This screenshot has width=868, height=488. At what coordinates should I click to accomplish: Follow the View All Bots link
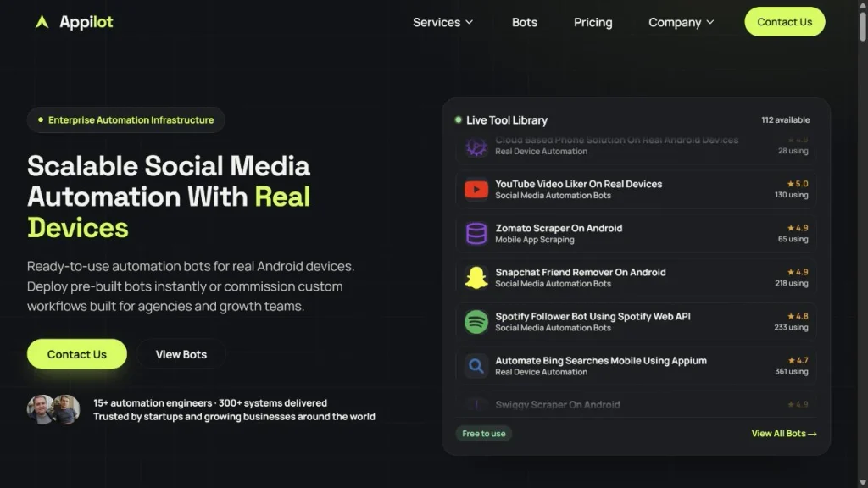(x=784, y=433)
